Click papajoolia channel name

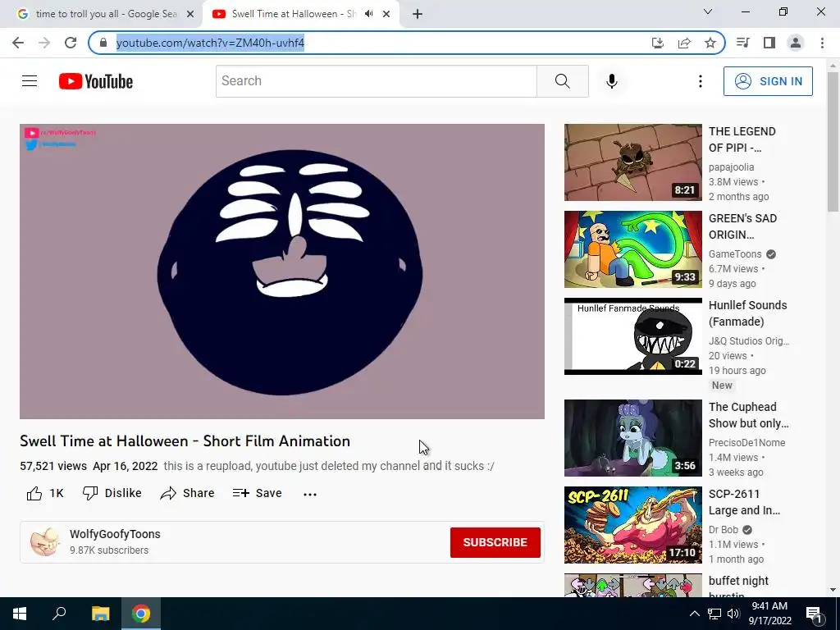[731, 167]
